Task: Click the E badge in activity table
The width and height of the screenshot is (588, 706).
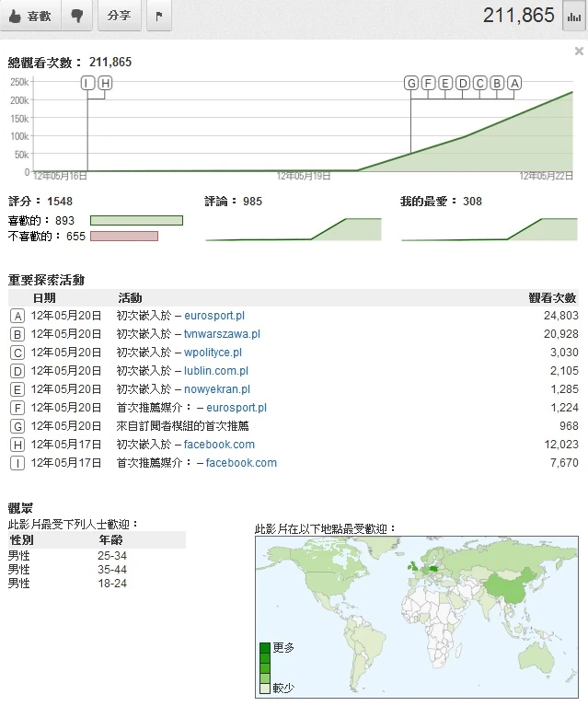Action: pyautogui.click(x=17, y=390)
